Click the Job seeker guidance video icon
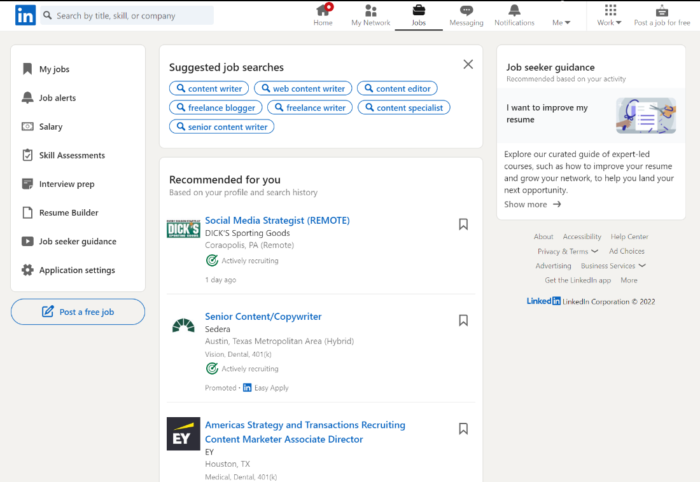Viewport: 700px width, 482px height. point(27,241)
